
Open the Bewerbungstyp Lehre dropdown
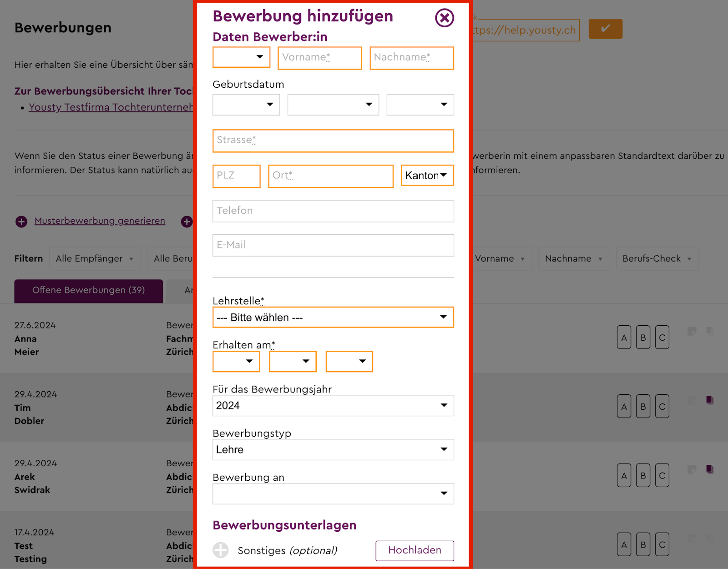(333, 449)
